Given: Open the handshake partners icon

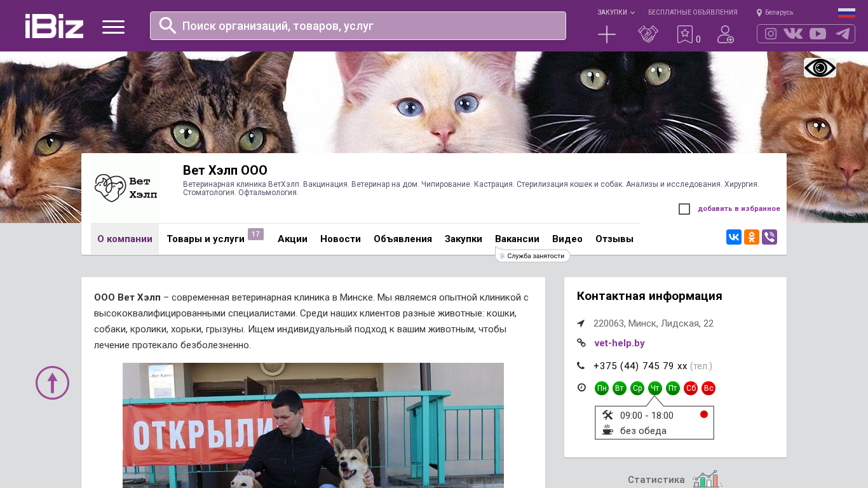Looking at the screenshot, I should click(648, 34).
